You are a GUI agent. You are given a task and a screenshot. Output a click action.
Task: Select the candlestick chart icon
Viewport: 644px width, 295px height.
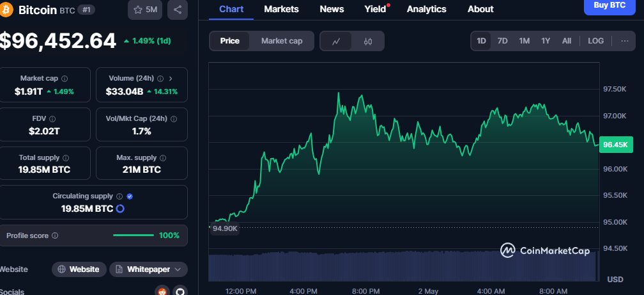pos(368,41)
